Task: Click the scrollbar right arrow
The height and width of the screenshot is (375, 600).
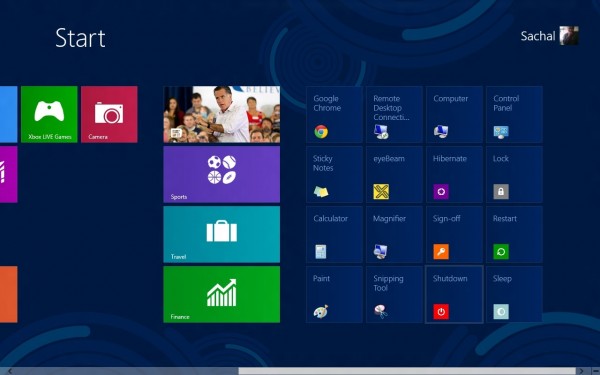Action: [x=581, y=371]
